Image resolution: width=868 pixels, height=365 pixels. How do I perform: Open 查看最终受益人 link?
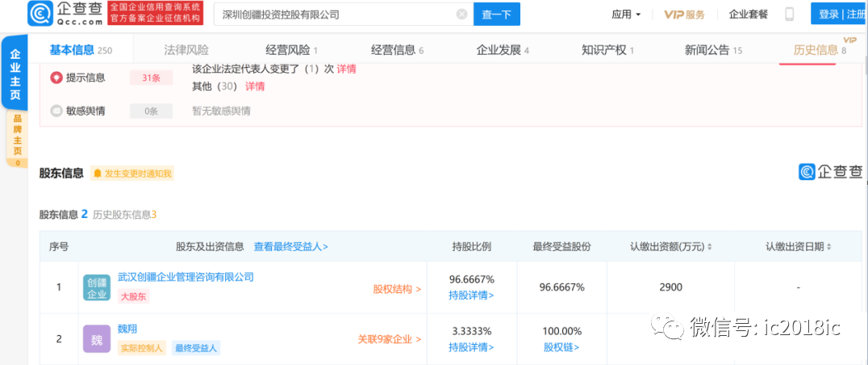click(290, 246)
